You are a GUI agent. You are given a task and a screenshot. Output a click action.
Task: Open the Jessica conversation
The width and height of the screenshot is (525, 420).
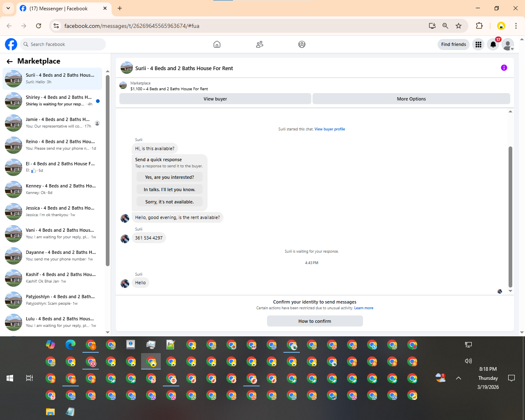[52, 212]
